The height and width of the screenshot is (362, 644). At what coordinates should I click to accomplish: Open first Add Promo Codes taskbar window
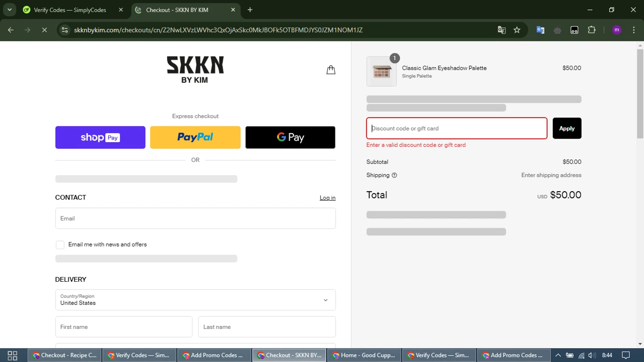pyautogui.click(x=214, y=355)
